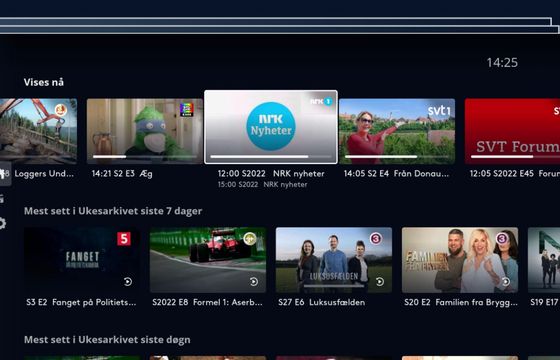The height and width of the screenshot is (360, 560).
Task: Click the title 'S2022 E8 Formel 1: Aserb...'
Action: (207, 302)
